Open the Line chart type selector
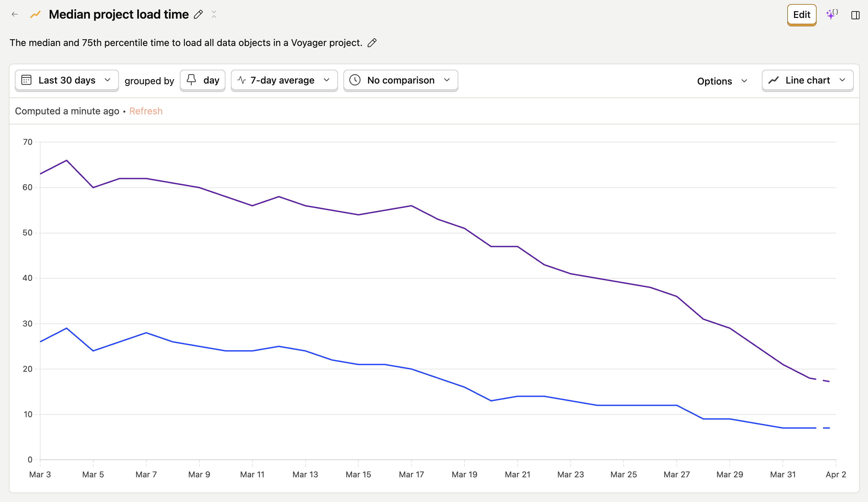Viewport: 868px width, 502px height. [807, 80]
